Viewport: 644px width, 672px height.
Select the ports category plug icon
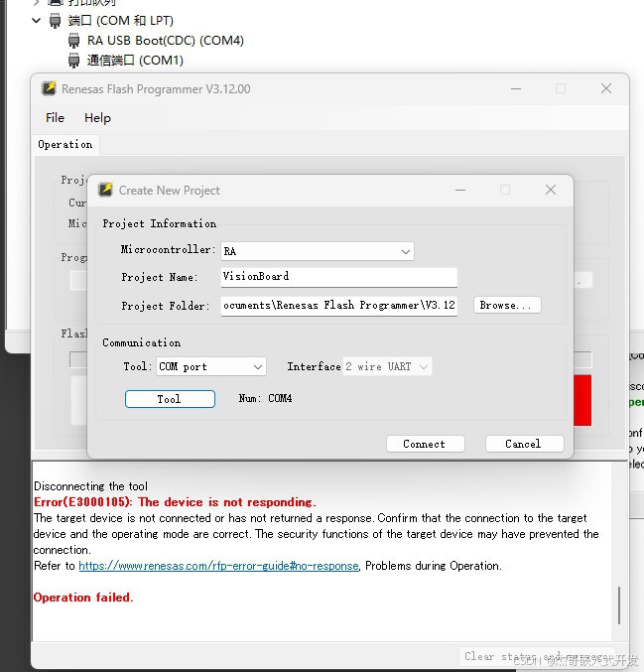tap(55, 21)
